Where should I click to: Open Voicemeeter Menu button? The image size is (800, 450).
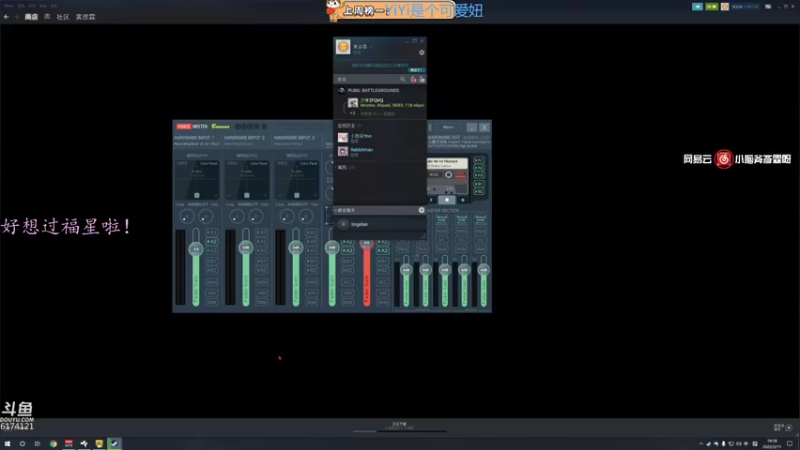coord(448,127)
